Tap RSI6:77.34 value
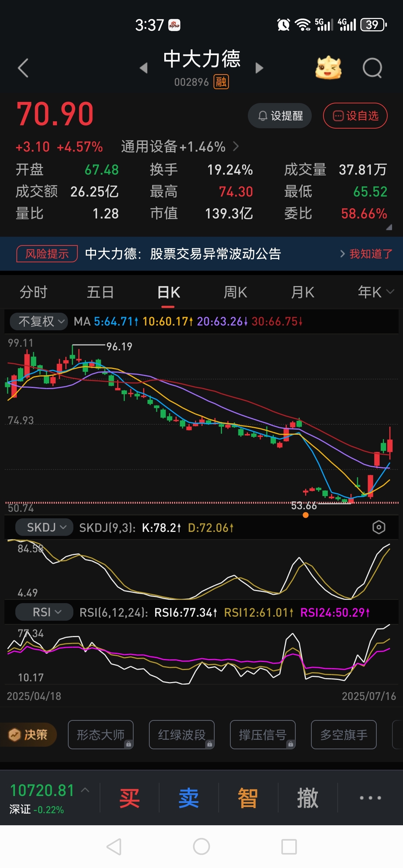 (x=186, y=612)
